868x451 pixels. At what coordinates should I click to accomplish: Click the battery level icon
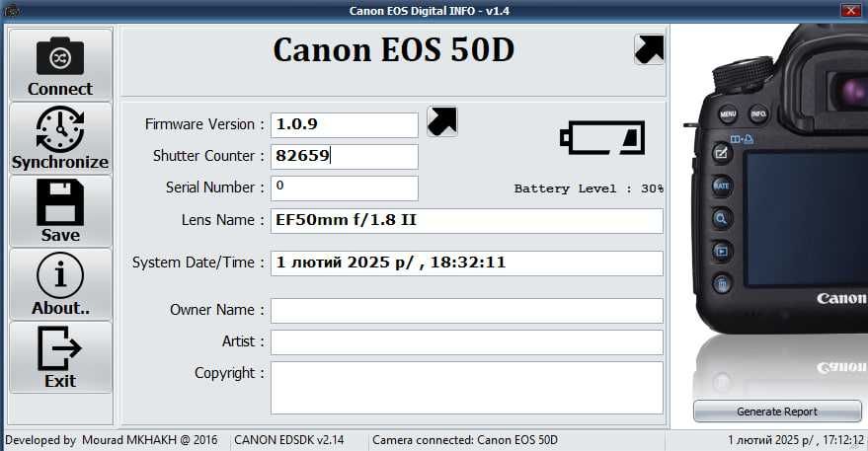point(602,138)
